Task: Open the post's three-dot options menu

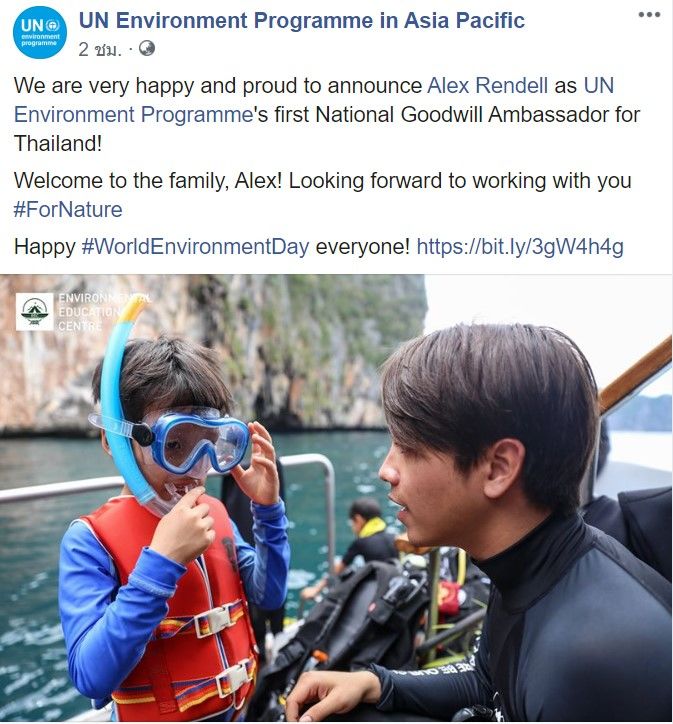Action: click(649, 16)
